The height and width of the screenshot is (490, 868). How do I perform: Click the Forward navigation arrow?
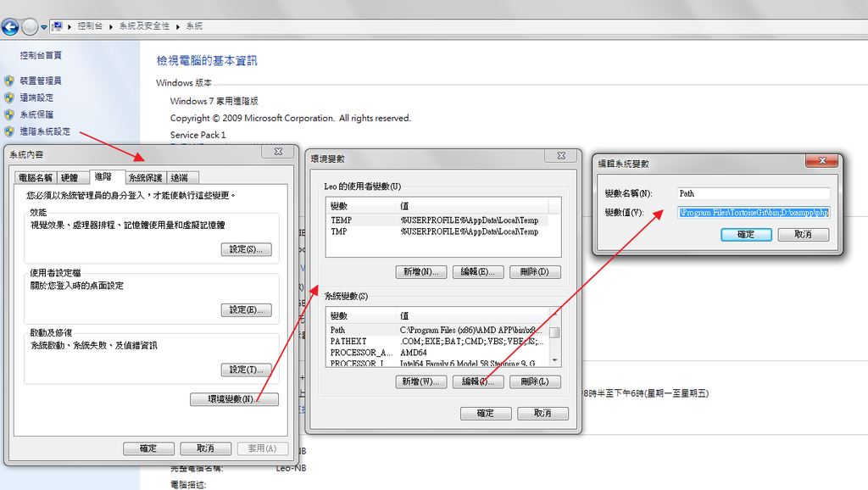click(x=30, y=26)
